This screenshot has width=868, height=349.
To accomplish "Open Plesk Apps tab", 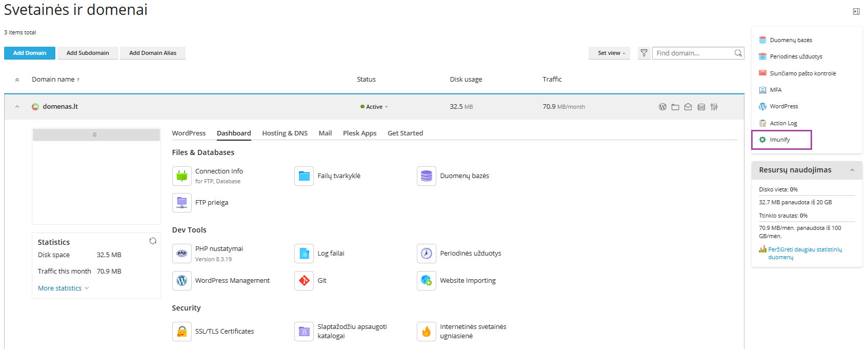I will [360, 133].
